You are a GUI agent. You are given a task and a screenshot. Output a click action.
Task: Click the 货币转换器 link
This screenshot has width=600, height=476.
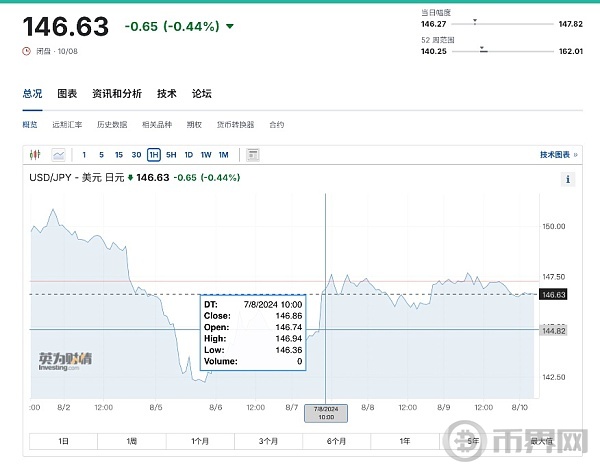235,125
